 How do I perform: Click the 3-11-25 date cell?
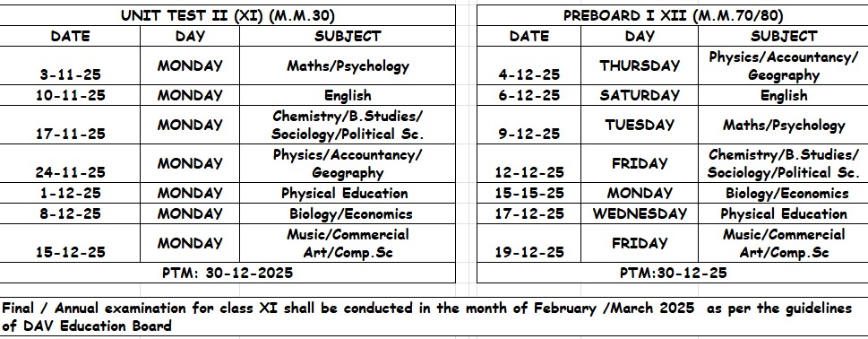tap(70, 65)
